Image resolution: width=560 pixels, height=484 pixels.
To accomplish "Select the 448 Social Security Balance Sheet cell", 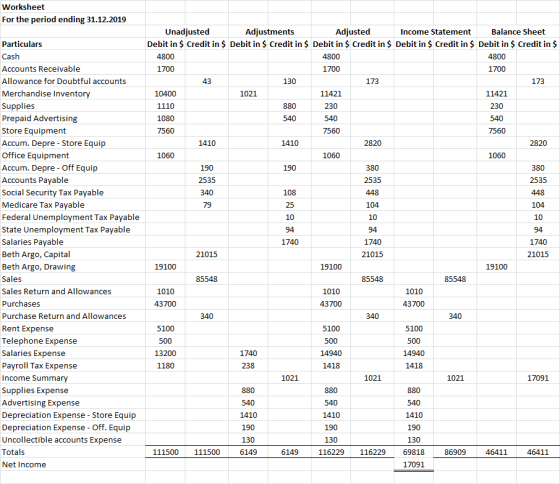I will (538, 193).
